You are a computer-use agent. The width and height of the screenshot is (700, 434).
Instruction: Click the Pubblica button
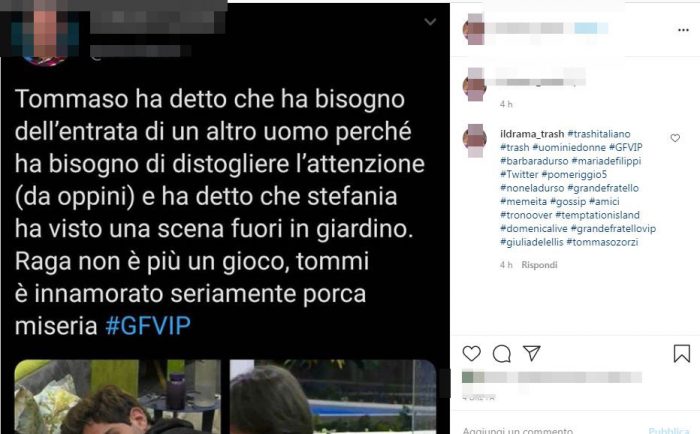click(x=669, y=430)
